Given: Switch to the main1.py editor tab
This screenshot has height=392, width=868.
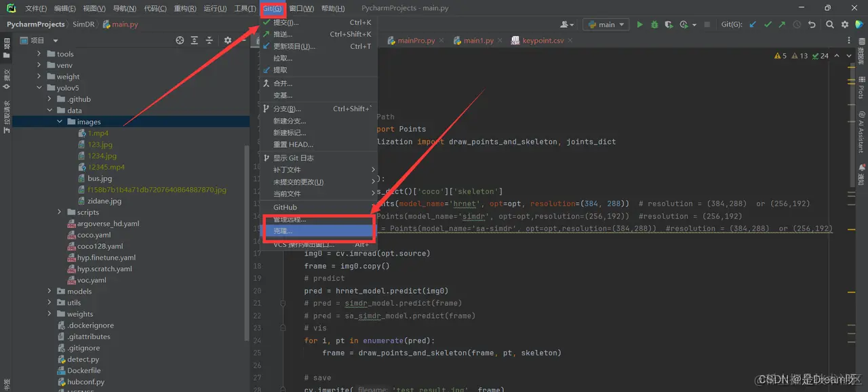Looking at the screenshot, I should [x=479, y=41].
